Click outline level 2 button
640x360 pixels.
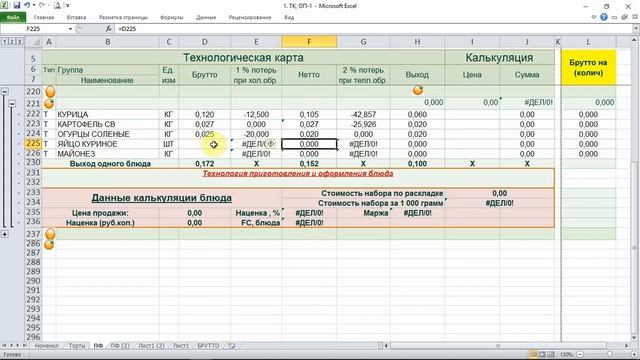tap(12, 42)
